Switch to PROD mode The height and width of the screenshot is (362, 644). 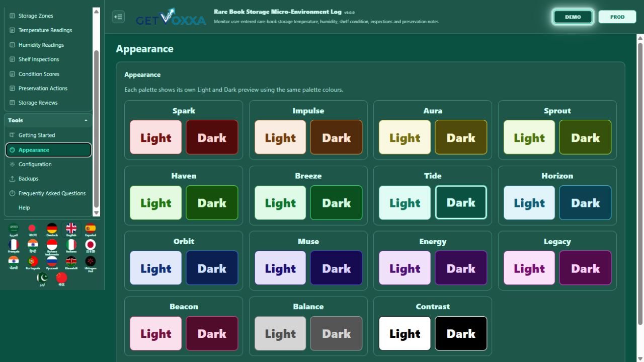(x=617, y=17)
